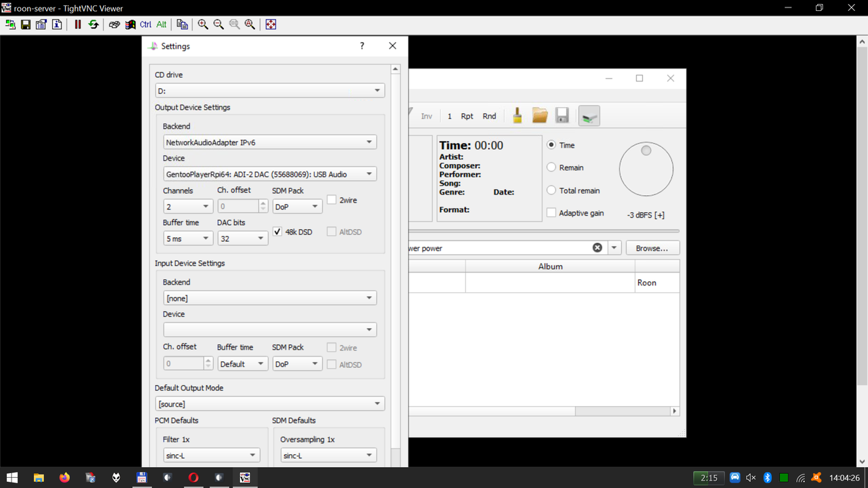Click the 1 repeat-one button
This screenshot has width=868, height=488.
450,116
